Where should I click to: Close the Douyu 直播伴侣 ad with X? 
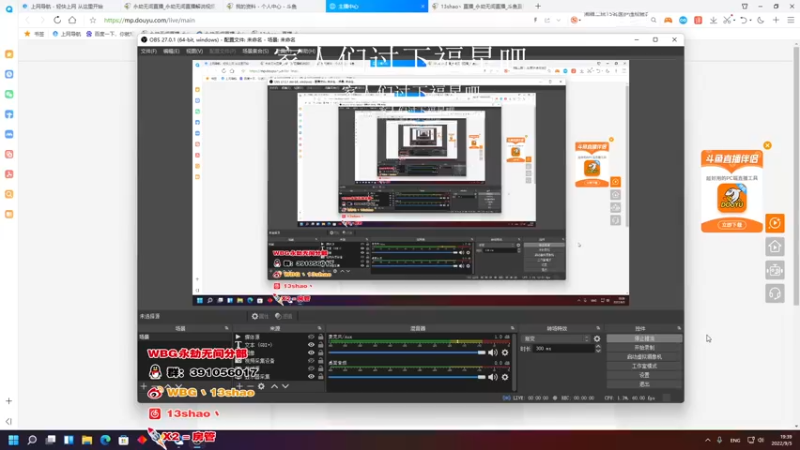[x=767, y=145]
